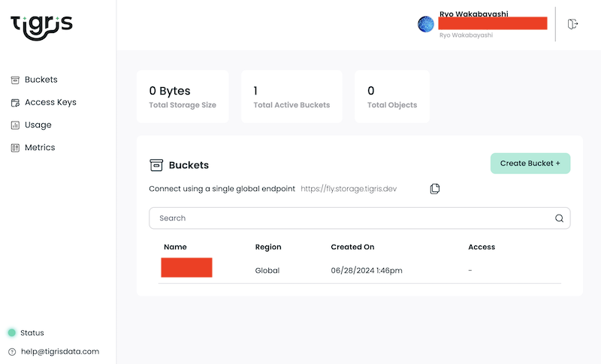Click the Total Storage Size card
This screenshot has width=601, height=364.
(x=183, y=97)
